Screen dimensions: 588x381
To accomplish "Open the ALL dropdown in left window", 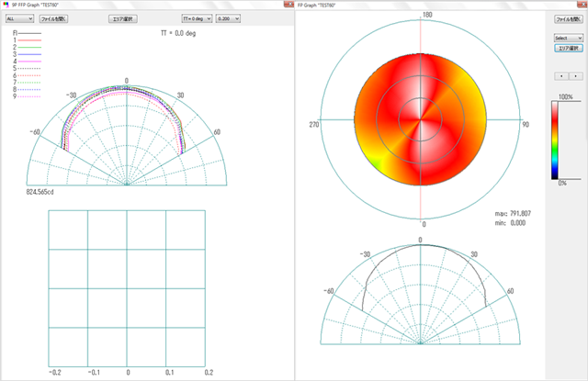I will pyautogui.click(x=20, y=17).
